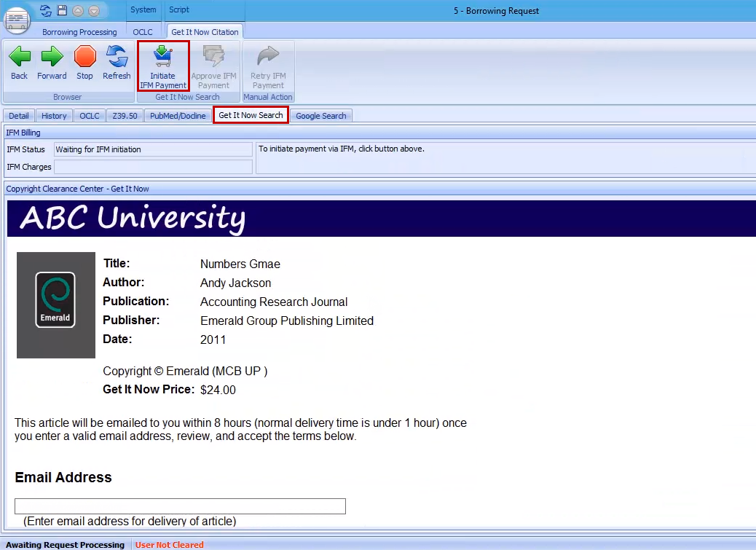Select the Z39.50 tab
The width and height of the screenshot is (756, 550).
pos(124,115)
